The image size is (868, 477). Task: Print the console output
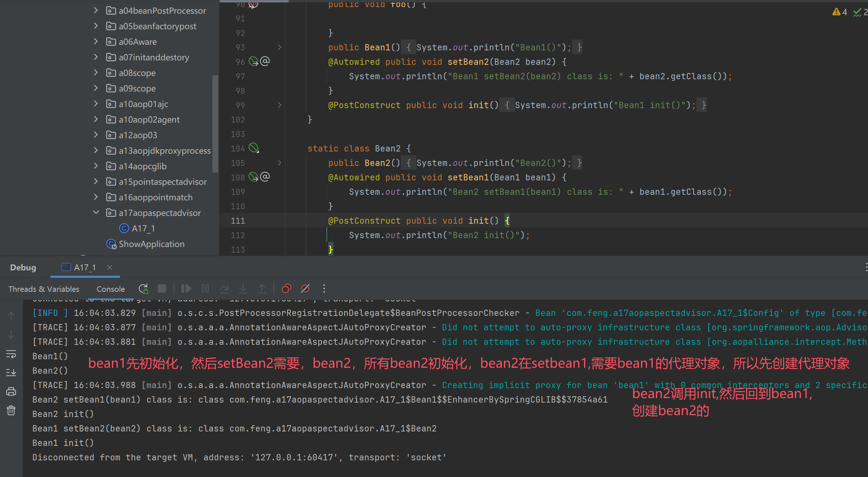pyautogui.click(x=11, y=391)
